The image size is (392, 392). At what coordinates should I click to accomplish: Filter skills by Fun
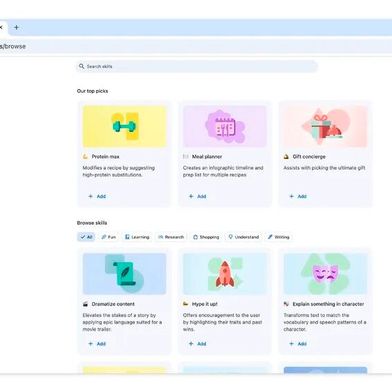(109, 237)
